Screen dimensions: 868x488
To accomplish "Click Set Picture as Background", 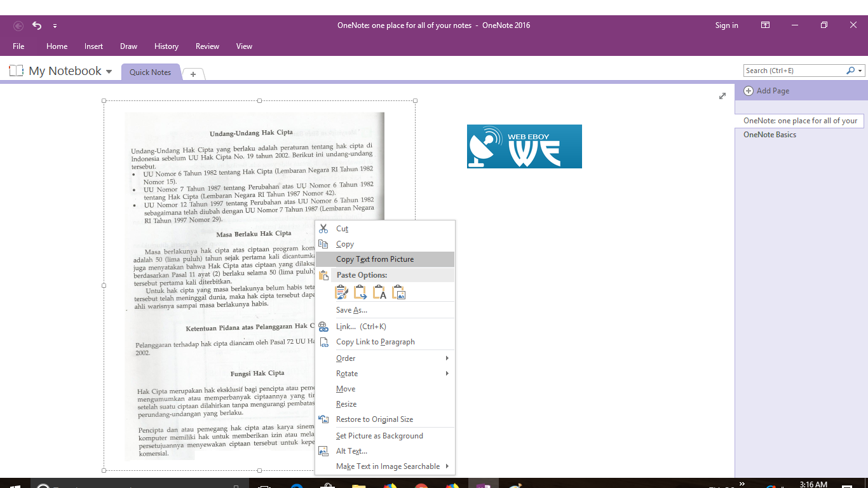I will tap(379, 435).
